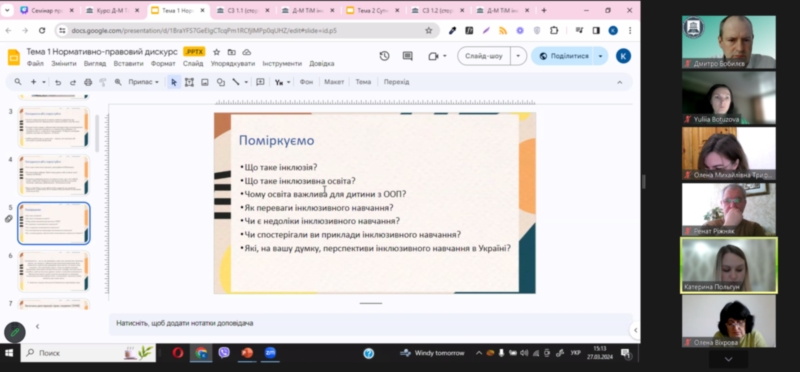Click the undo arrow in toolbar
Image resolution: width=800 pixels, height=372 pixels.
point(58,82)
